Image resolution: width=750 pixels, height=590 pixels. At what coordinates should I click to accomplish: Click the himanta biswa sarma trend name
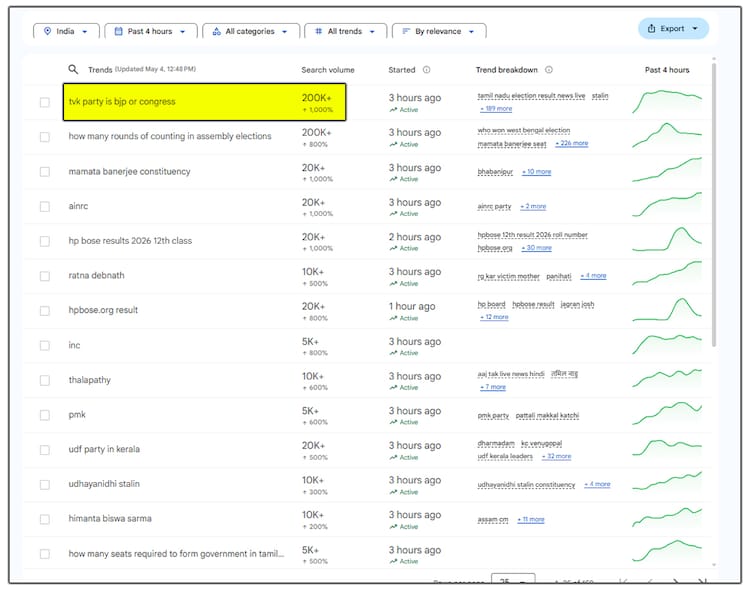coord(110,519)
